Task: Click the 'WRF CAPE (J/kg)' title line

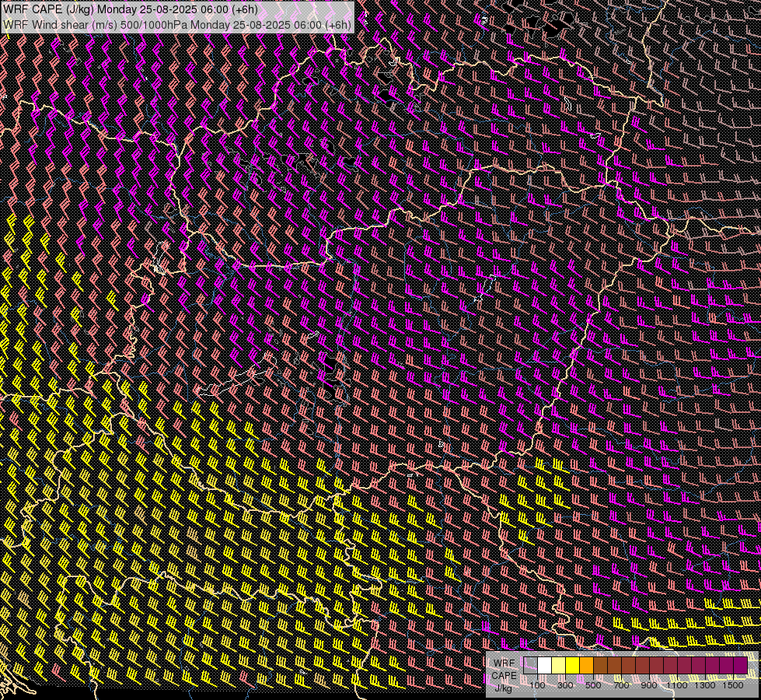Action: [131, 9]
